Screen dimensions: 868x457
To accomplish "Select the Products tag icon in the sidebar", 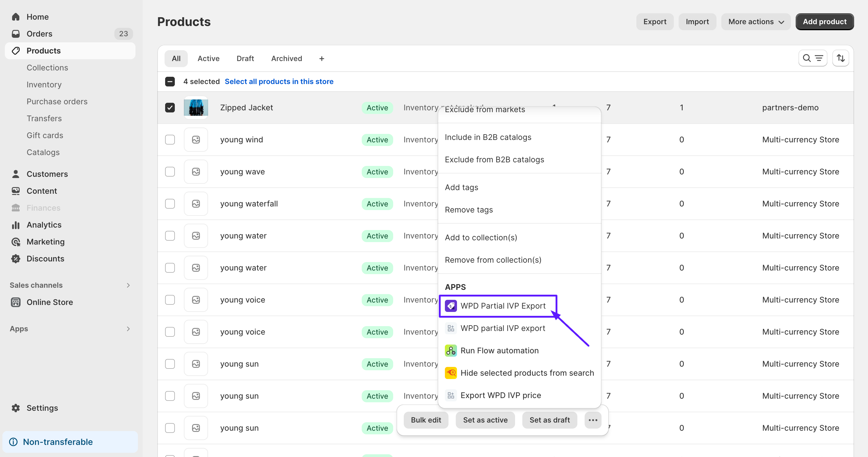I will 15,51.
